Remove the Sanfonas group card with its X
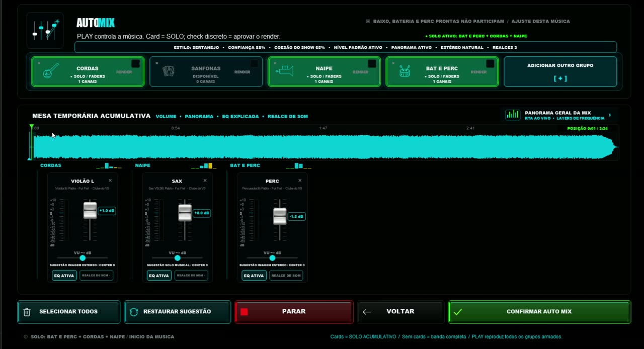Image resolution: width=644 pixels, height=349 pixels. [x=157, y=63]
